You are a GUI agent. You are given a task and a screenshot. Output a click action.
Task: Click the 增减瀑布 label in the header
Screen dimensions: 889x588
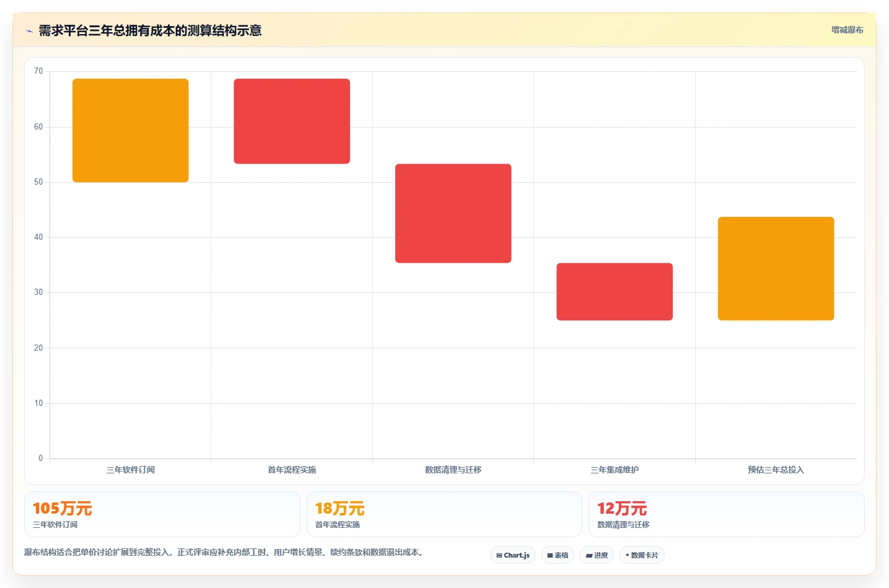coord(847,30)
